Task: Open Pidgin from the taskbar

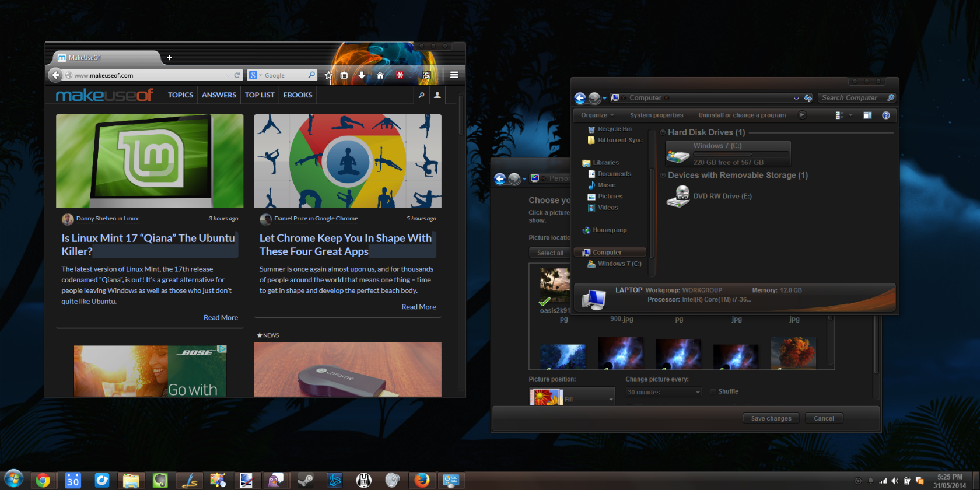Action: 275,480
